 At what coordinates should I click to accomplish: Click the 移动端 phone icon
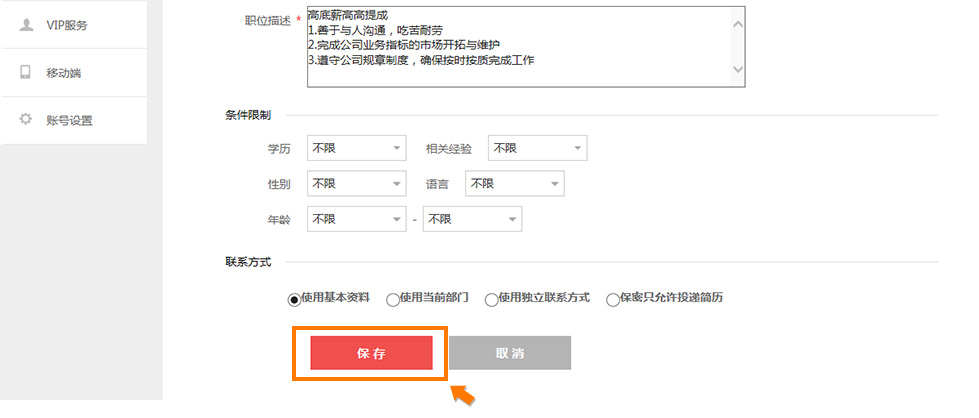coord(26,72)
